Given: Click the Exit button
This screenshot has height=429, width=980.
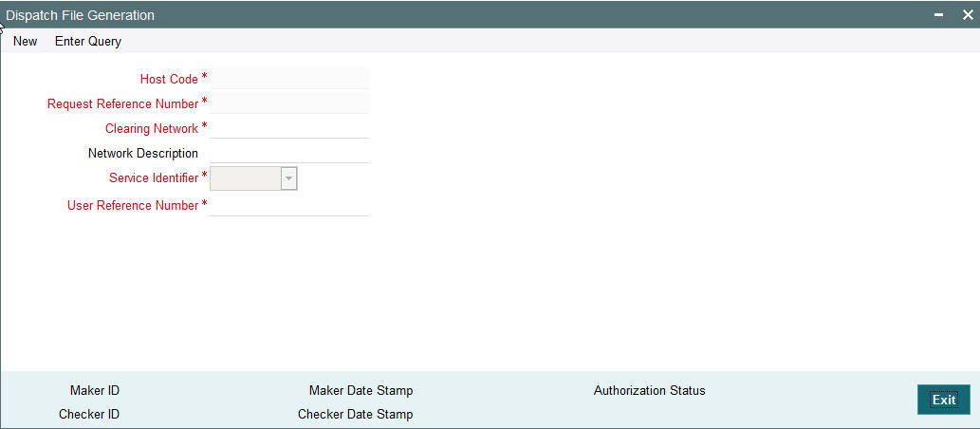Looking at the screenshot, I should coord(944,400).
